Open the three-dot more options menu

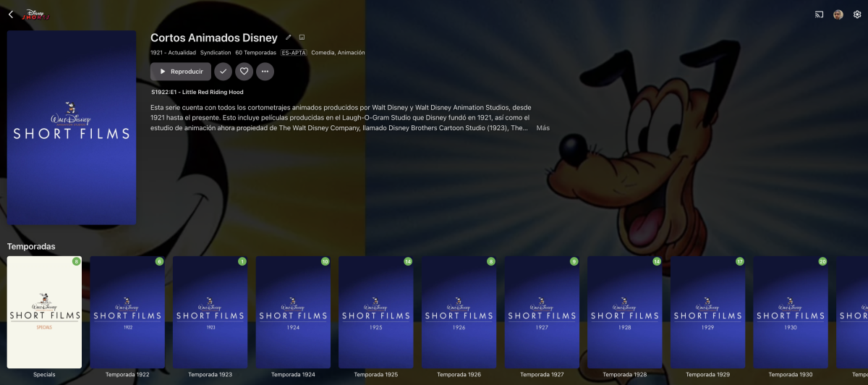pos(265,72)
